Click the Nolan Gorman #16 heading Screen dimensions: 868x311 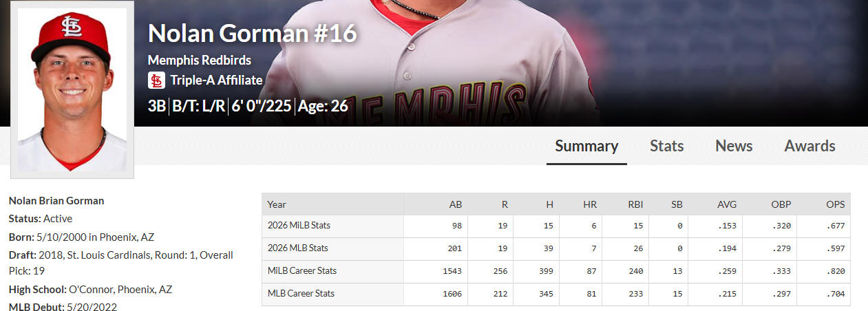point(253,33)
